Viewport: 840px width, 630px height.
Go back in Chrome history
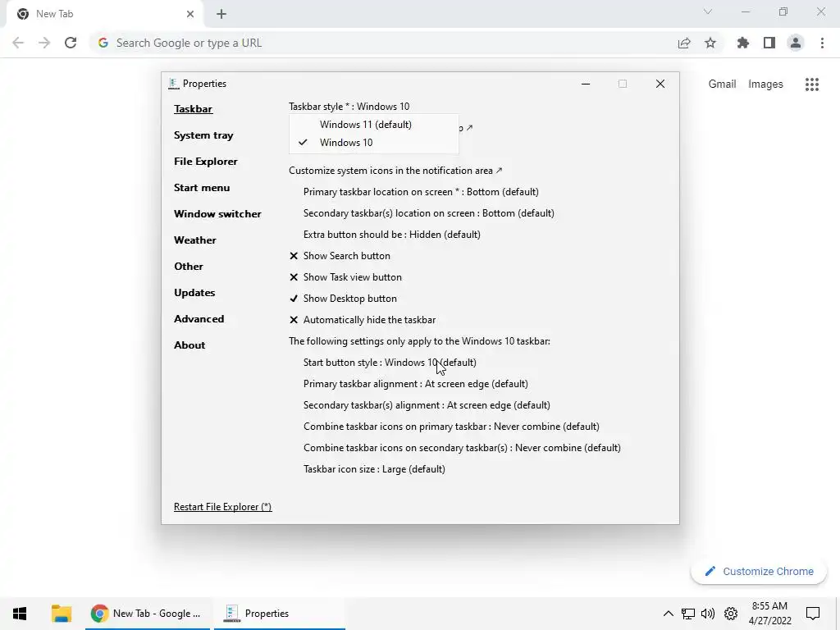click(x=18, y=43)
